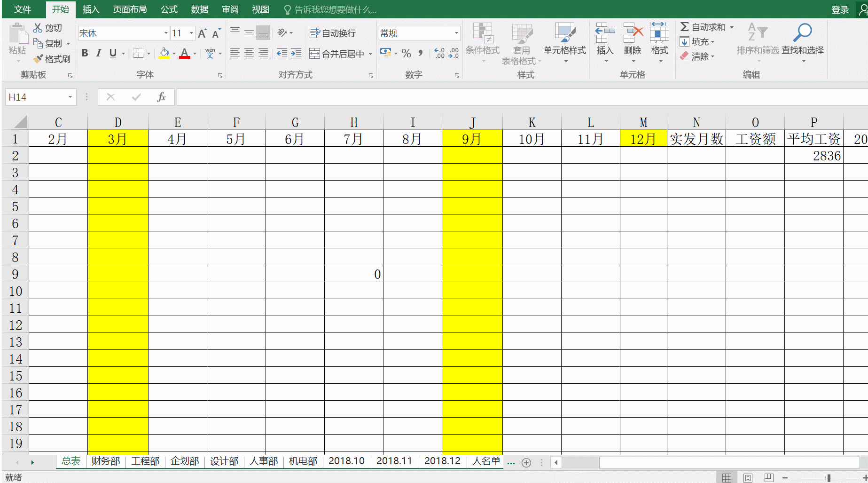
Task: Click AutoSum (自动求和)
Action: click(x=703, y=27)
